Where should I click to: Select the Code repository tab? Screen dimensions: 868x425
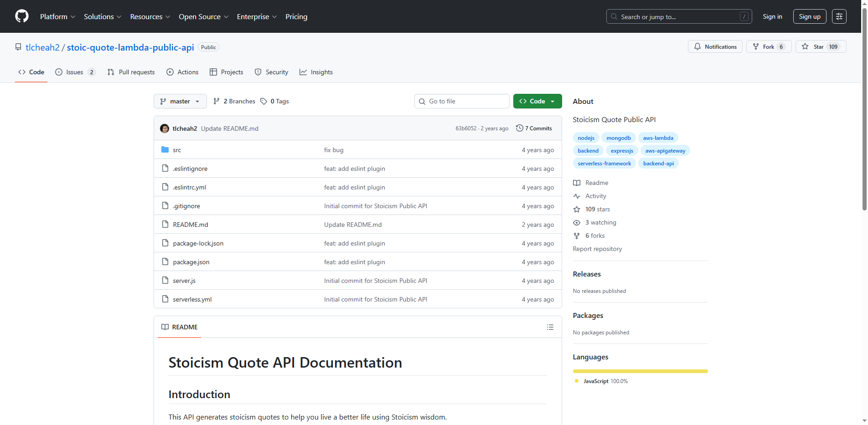click(x=31, y=72)
